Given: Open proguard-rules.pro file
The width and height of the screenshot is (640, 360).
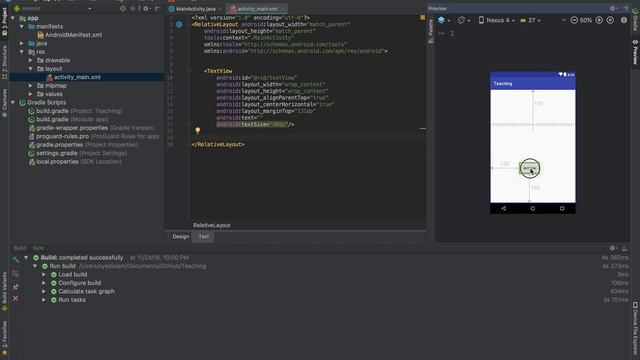Looking at the screenshot, I should click(94, 136).
